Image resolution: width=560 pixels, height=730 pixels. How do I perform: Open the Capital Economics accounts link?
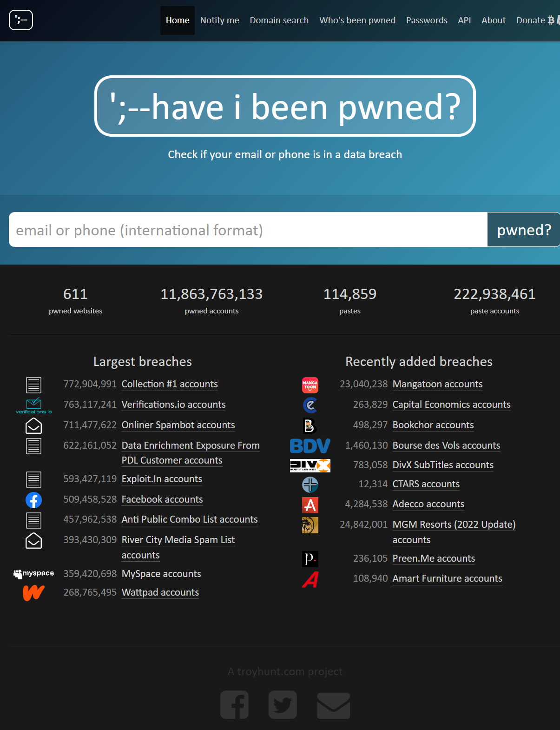coord(451,405)
